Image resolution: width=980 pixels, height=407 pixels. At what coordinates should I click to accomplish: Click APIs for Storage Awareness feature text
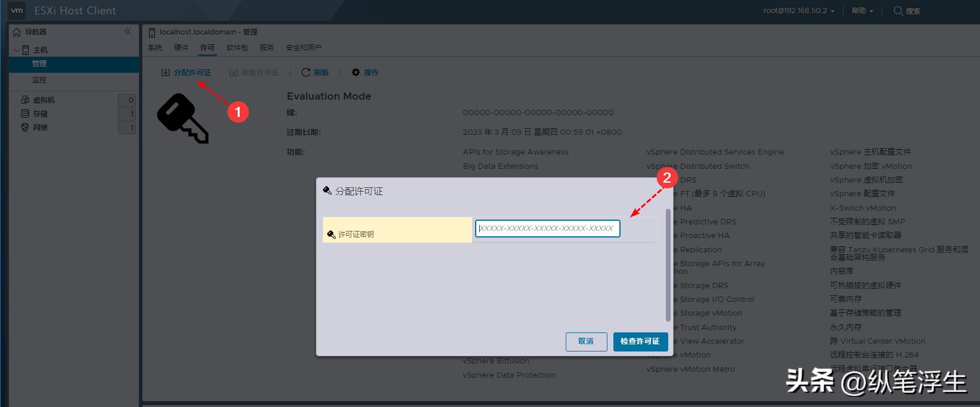click(x=516, y=152)
